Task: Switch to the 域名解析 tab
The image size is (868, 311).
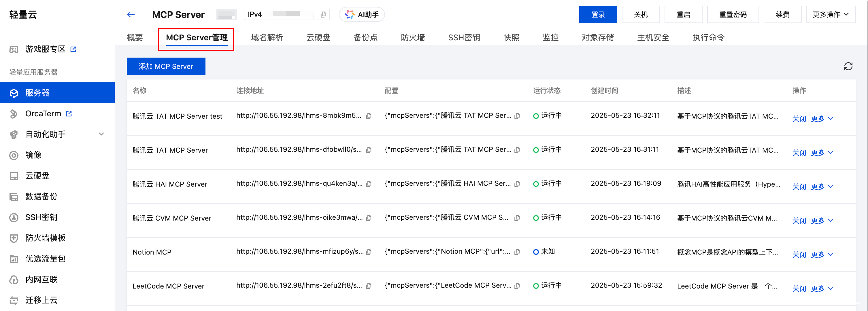Action: [267, 37]
